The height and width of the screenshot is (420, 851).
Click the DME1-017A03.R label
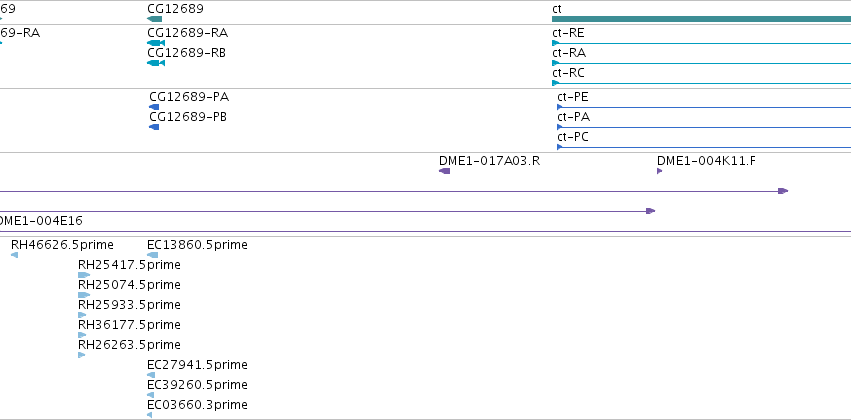click(x=490, y=161)
